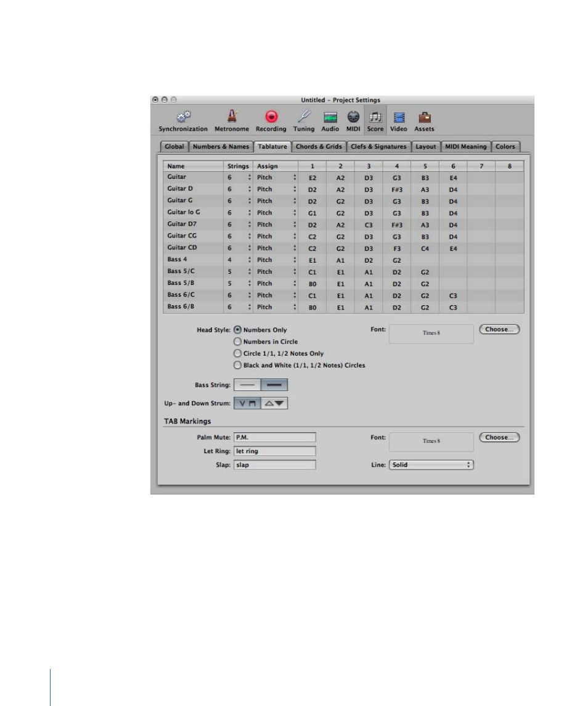Viewport: 588px width, 706px height.
Task: Click Times 8 font preview for TAB Markings
Action: coord(431,441)
